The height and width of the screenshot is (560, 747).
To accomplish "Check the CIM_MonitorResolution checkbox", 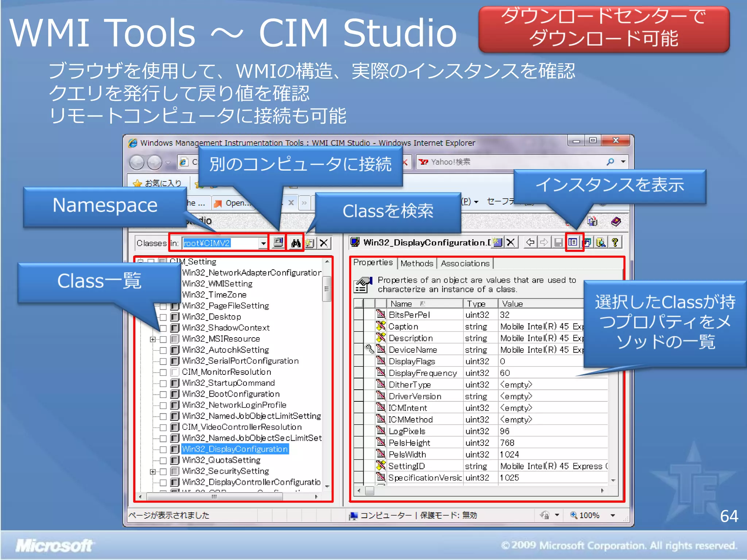I will pyautogui.click(x=163, y=372).
